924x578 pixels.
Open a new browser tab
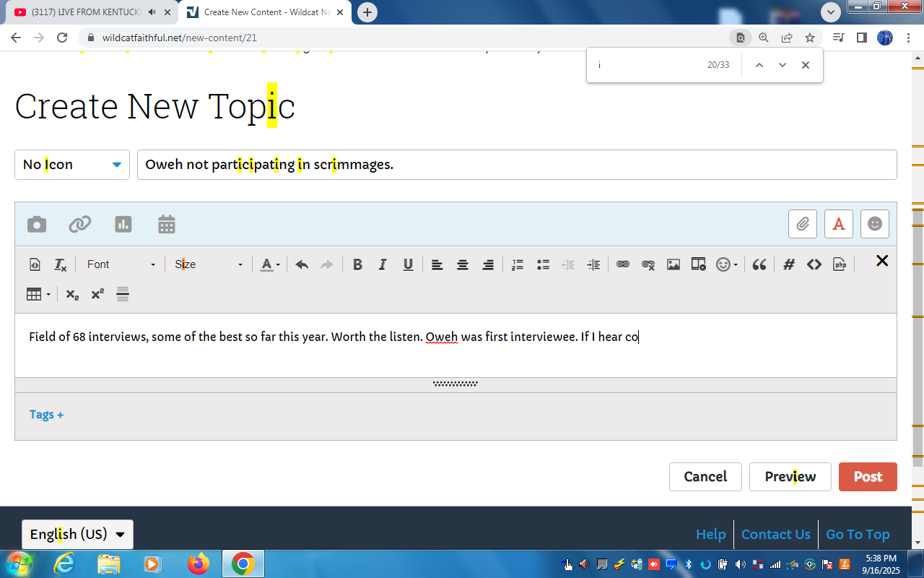[367, 12]
